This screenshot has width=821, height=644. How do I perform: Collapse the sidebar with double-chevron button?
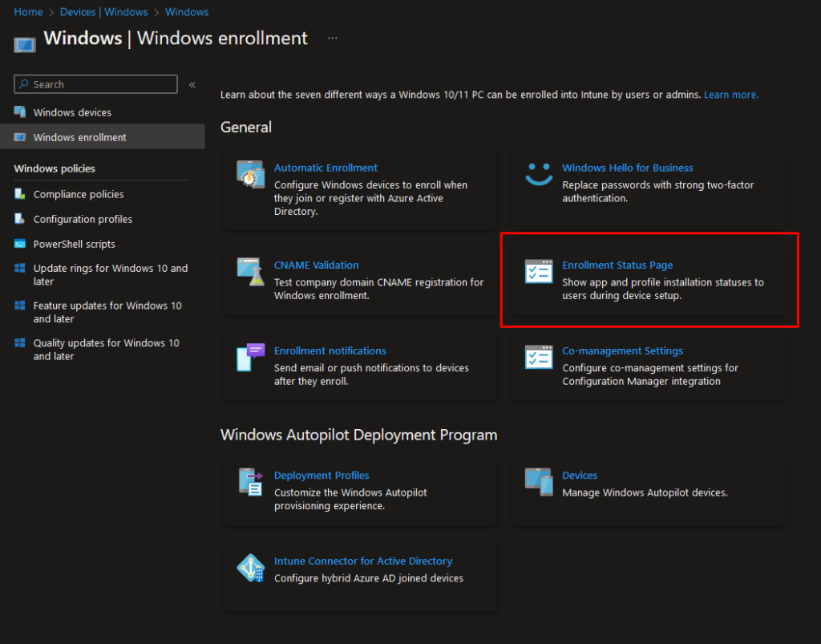coord(192,84)
